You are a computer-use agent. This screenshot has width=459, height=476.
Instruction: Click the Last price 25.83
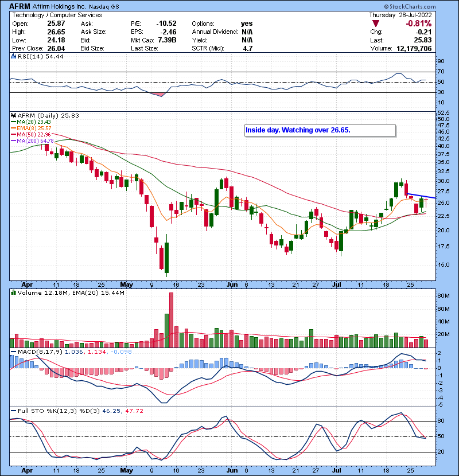coord(423,40)
